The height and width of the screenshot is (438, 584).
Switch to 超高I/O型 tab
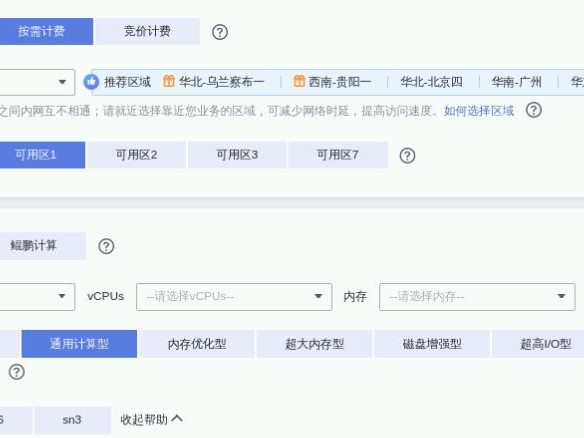coord(538,344)
